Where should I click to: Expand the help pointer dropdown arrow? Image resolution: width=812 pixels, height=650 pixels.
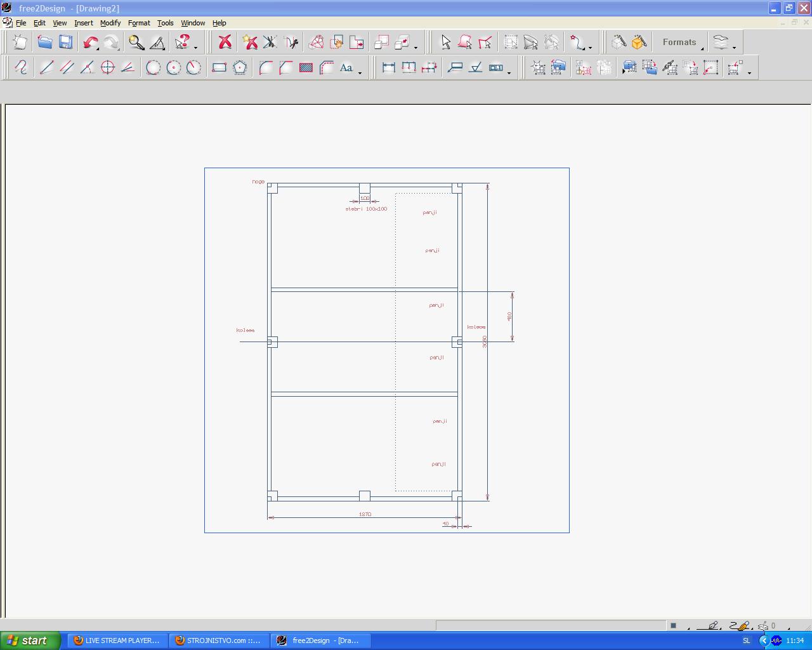195,48
